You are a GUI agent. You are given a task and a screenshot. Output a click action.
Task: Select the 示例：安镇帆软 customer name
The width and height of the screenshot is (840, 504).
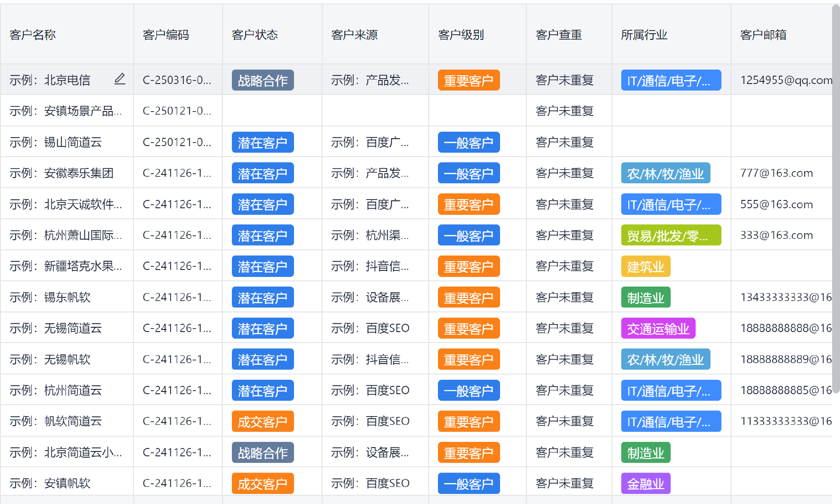[x=50, y=483]
